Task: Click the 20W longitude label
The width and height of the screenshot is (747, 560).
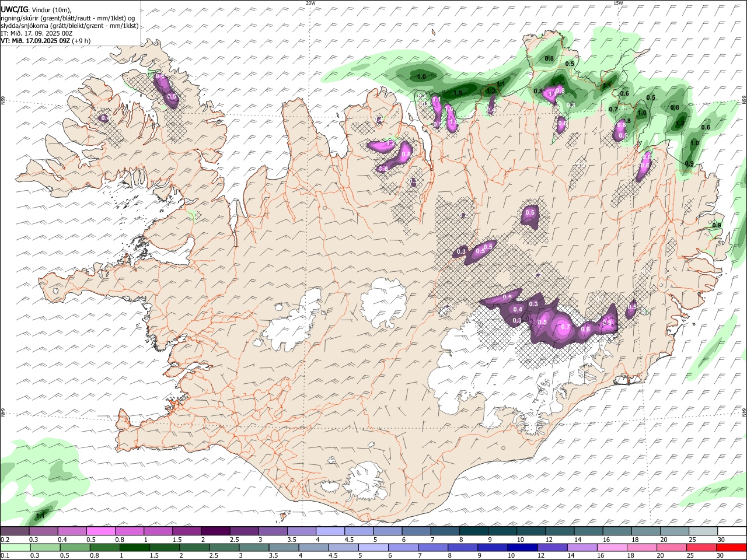Action: point(310,3)
